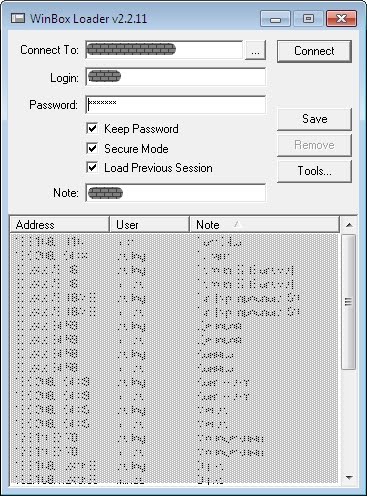
Task: Click the Note text field
Action: coord(176,193)
